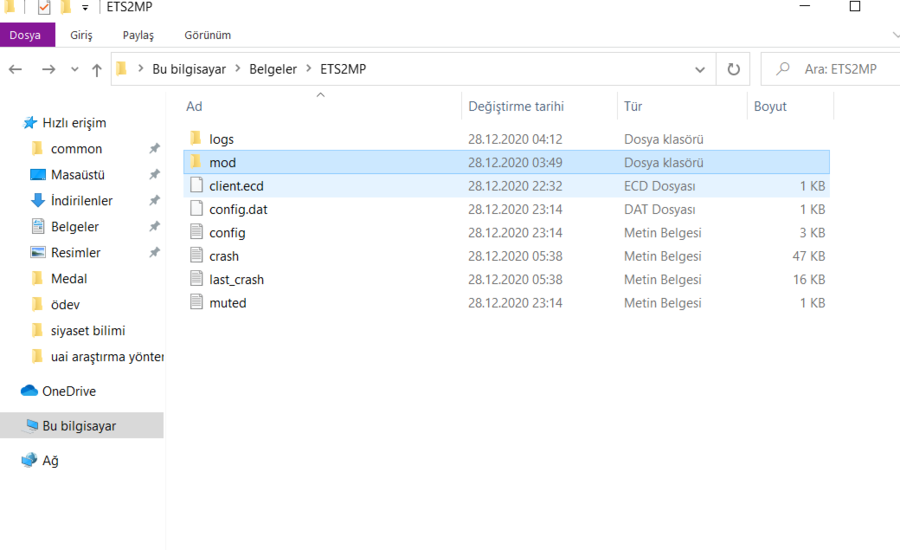This screenshot has width=900, height=550.
Task: Open siyaset bilimi folder in sidebar
Action: click(x=87, y=331)
